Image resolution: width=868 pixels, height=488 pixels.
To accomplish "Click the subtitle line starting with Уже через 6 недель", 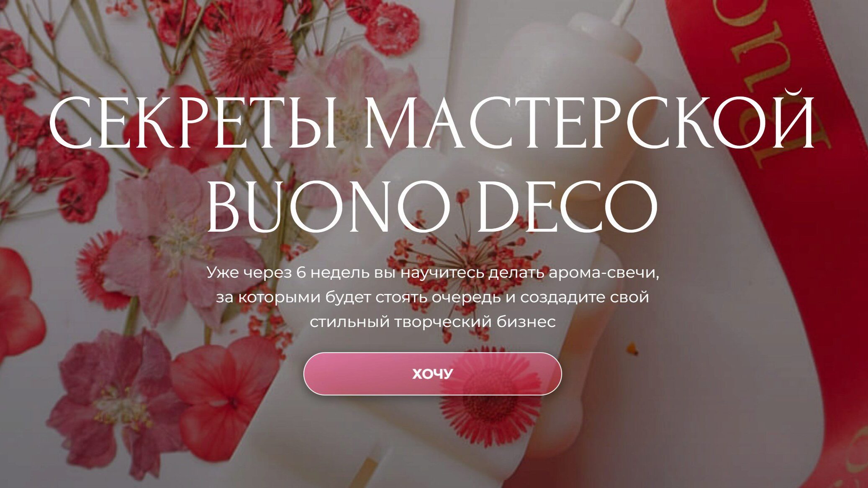I will click(x=433, y=273).
